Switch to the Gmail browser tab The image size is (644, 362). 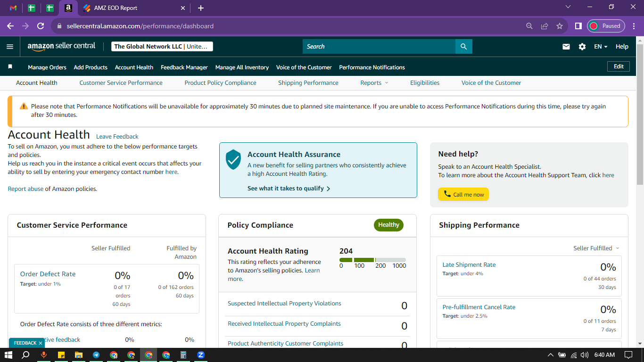[13, 8]
